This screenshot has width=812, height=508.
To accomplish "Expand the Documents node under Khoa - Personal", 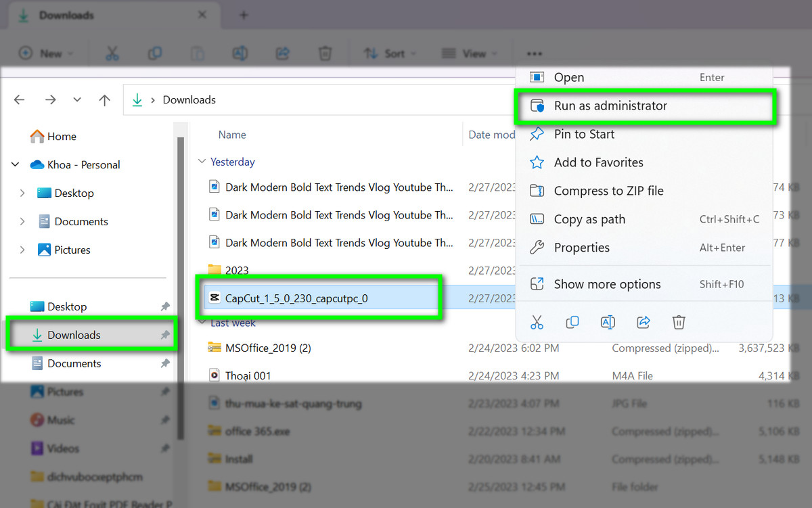I will pos(22,221).
